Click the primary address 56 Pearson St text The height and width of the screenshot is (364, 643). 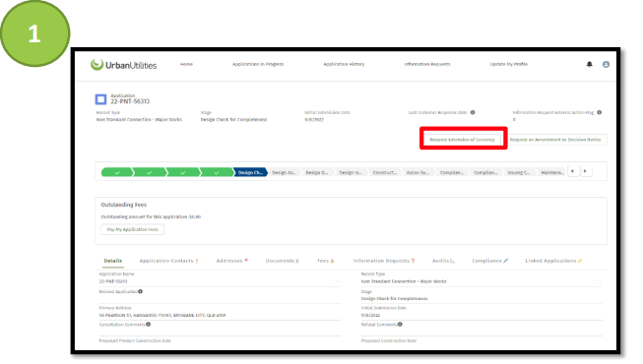tap(161, 315)
